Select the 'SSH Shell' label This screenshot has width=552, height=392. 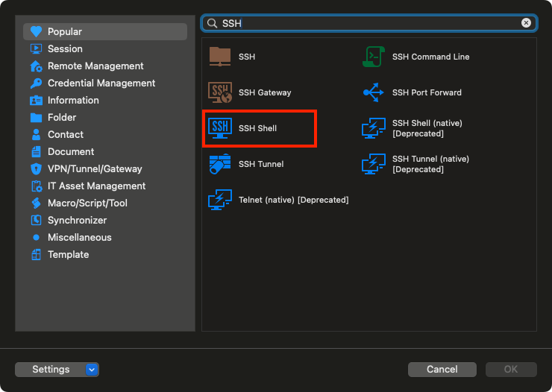point(257,128)
